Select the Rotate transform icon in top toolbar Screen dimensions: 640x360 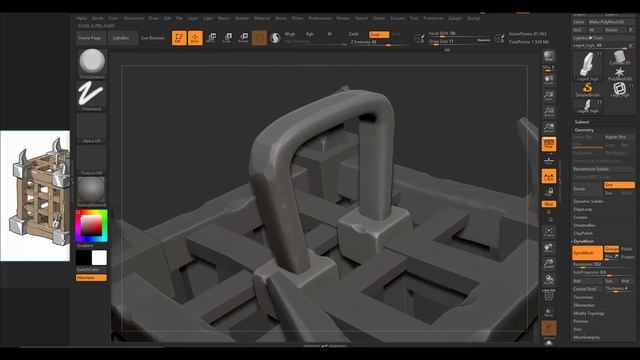coord(243,38)
